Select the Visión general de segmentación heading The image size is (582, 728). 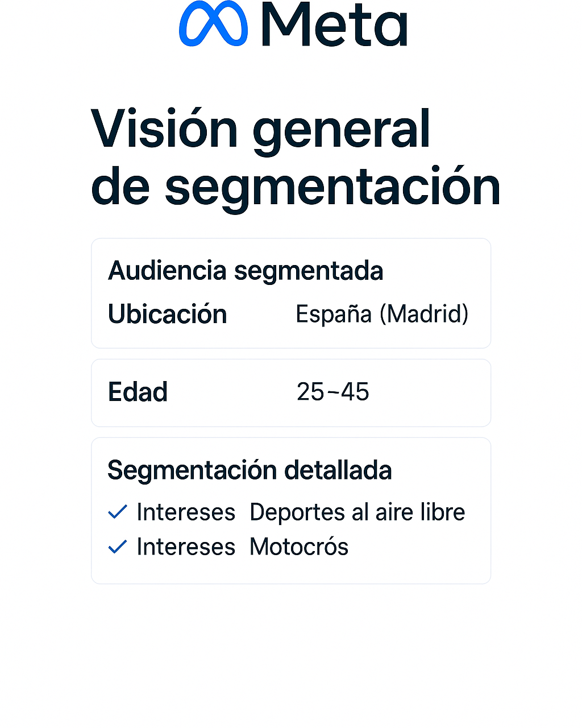tap(296, 158)
